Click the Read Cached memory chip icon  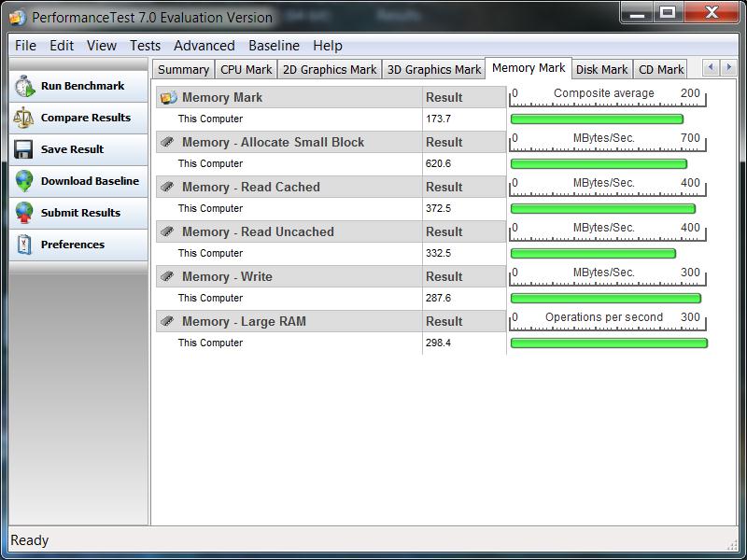click(167, 187)
